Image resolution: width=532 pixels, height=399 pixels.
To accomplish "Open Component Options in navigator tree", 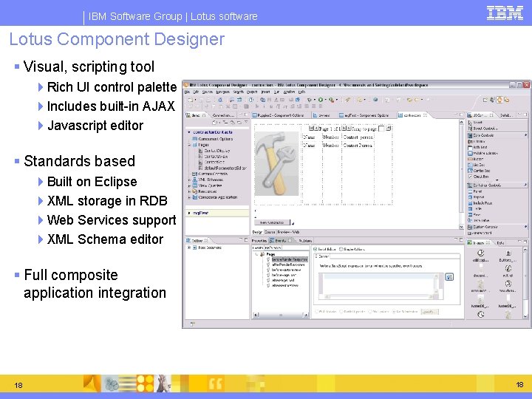I will (x=212, y=139).
